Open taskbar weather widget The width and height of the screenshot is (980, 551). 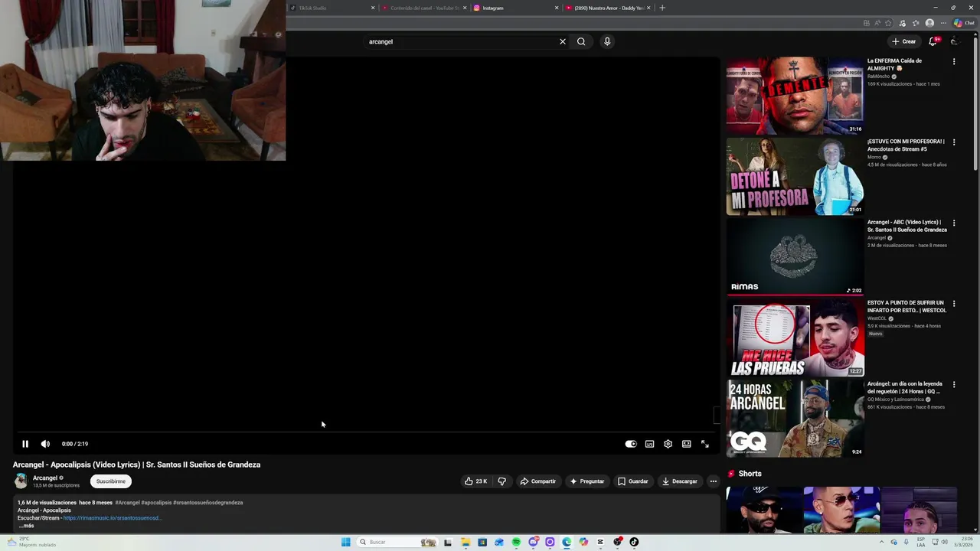(x=31, y=542)
